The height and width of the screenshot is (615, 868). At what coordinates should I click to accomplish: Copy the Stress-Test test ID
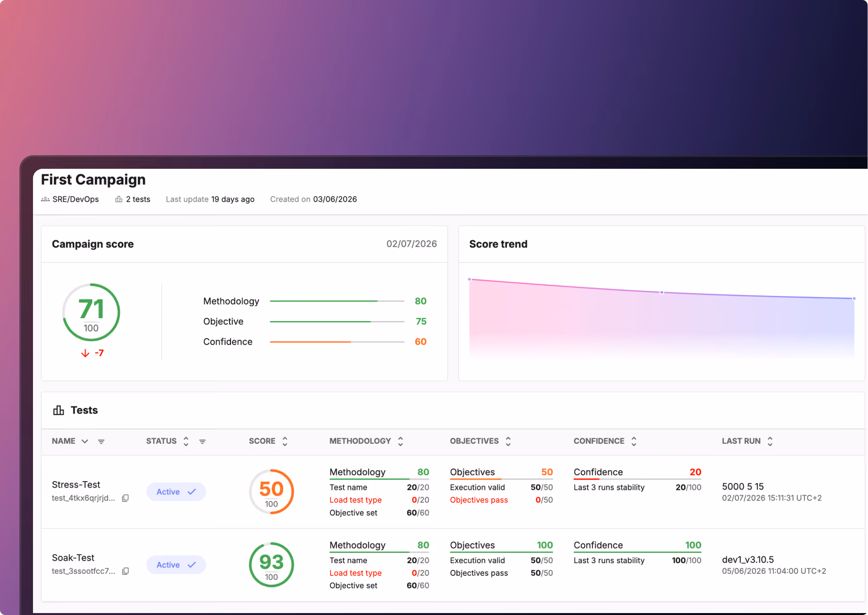pos(125,498)
